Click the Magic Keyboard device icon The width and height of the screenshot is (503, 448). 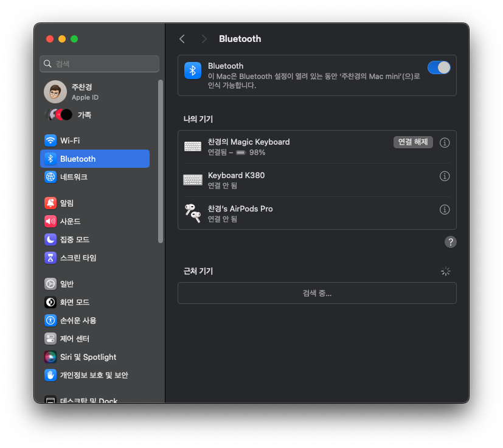(x=193, y=146)
